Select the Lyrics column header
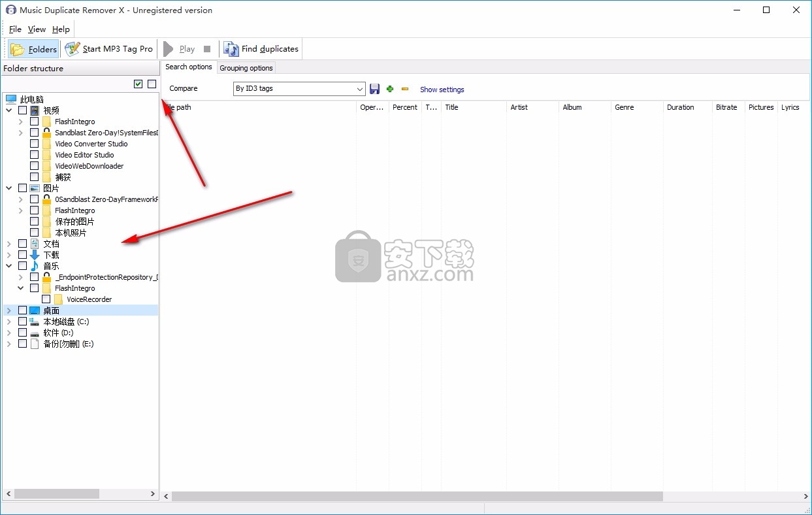This screenshot has height=515, width=812. [x=792, y=107]
